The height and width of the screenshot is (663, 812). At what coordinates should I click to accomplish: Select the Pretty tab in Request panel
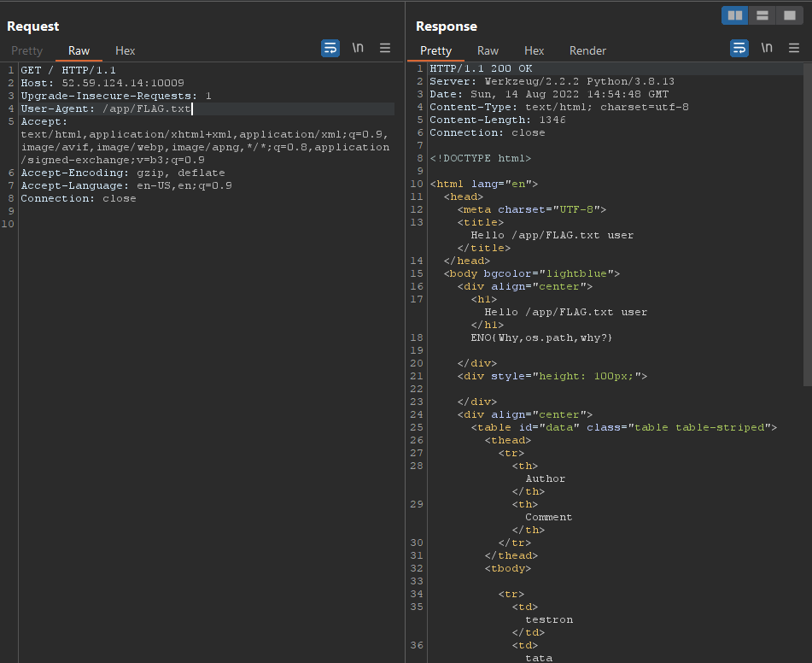click(26, 51)
